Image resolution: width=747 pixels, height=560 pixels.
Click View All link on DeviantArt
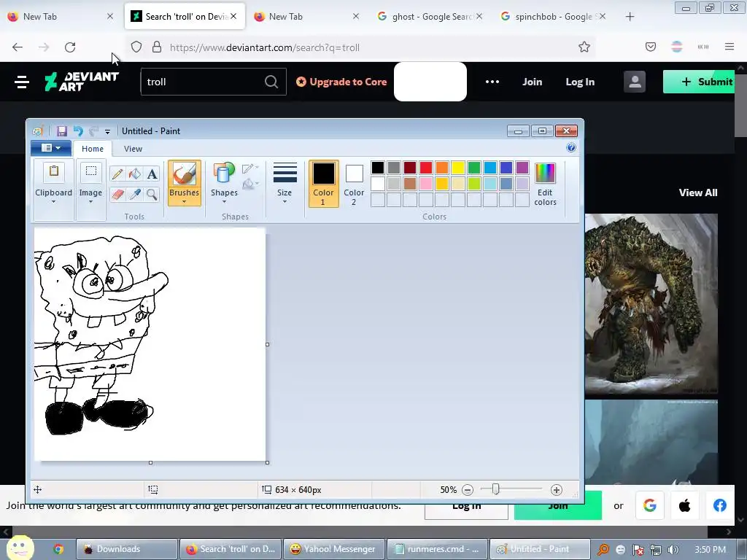[698, 192]
